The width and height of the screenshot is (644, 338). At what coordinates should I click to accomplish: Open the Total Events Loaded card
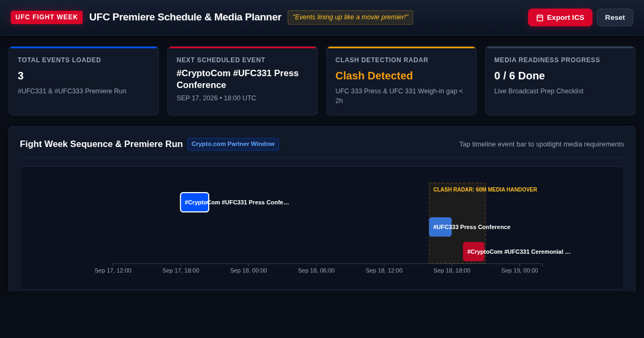click(x=84, y=81)
